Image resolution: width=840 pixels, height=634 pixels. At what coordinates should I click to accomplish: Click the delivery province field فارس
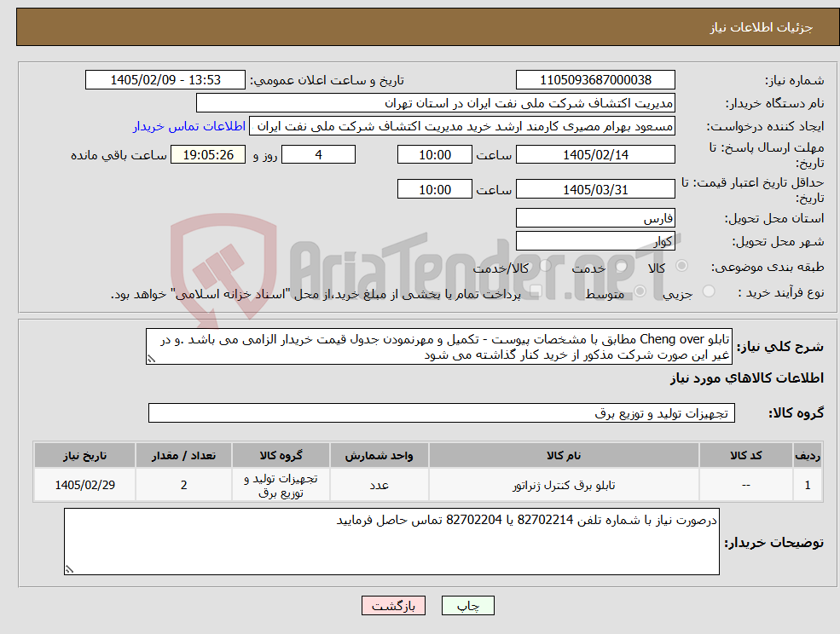(x=595, y=218)
